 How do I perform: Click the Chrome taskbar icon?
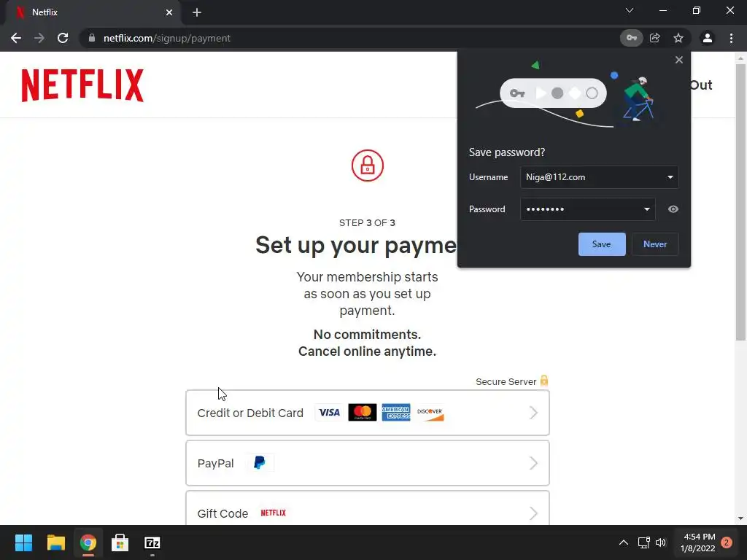point(88,542)
